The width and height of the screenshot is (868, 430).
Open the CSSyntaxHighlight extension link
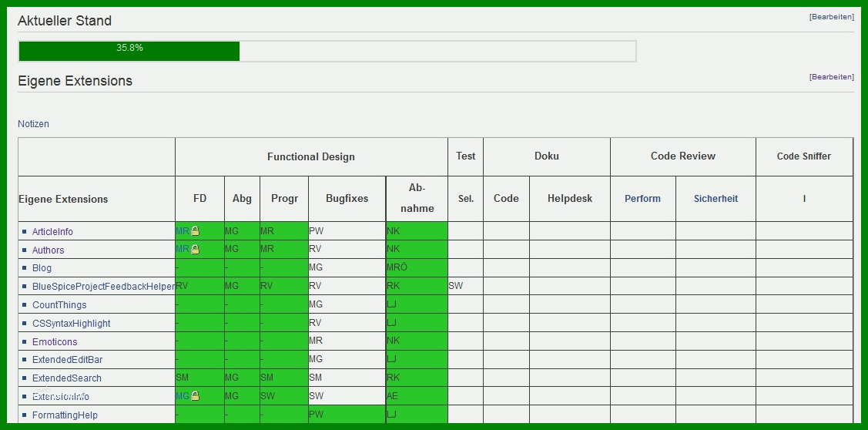(72, 323)
